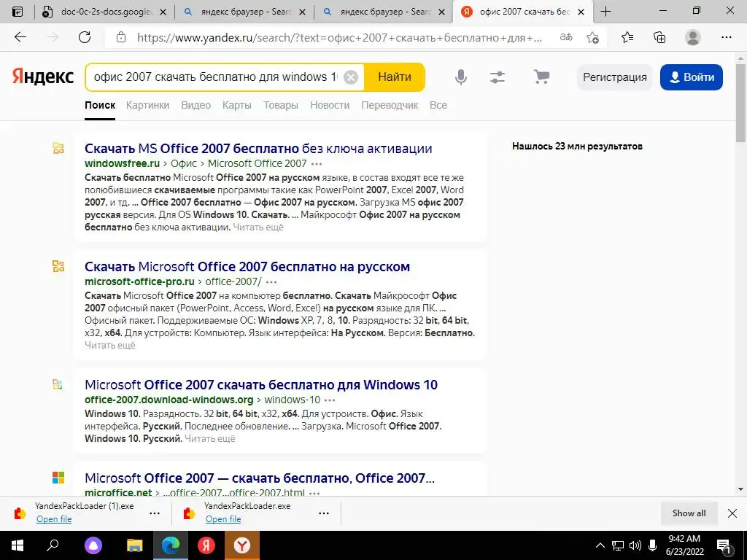Open Edge Settings and more menu
Screen dimensions: 747x560
[x=726, y=37]
